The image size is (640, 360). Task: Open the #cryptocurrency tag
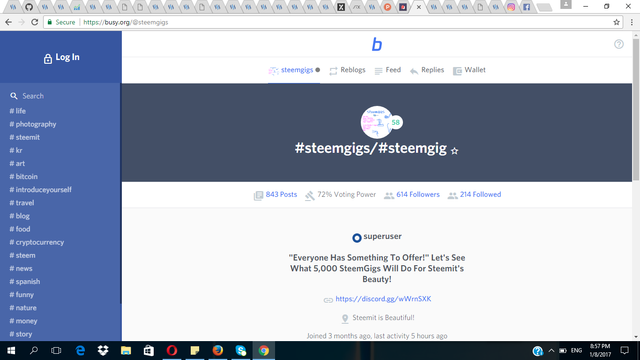tap(37, 242)
